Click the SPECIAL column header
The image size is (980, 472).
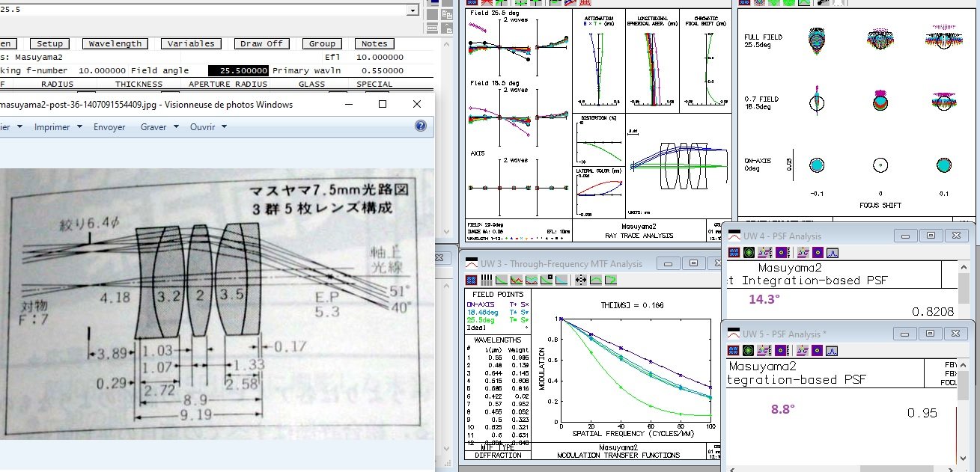tap(374, 84)
